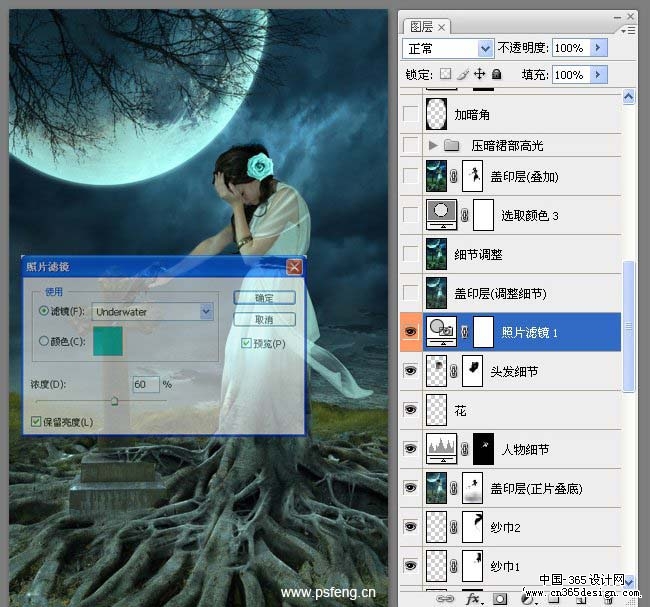Click the teal filter color swatch
This screenshot has width=650, height=607.
[108, 341]
